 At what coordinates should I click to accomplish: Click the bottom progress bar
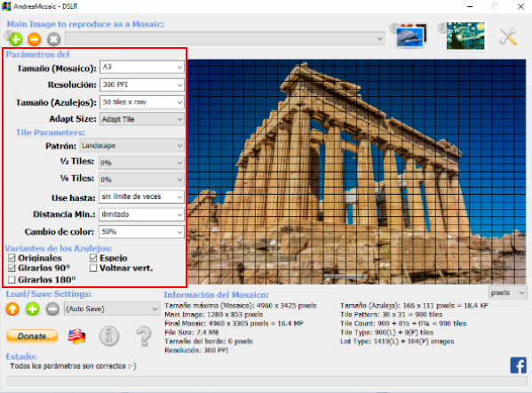click(266, 381)
